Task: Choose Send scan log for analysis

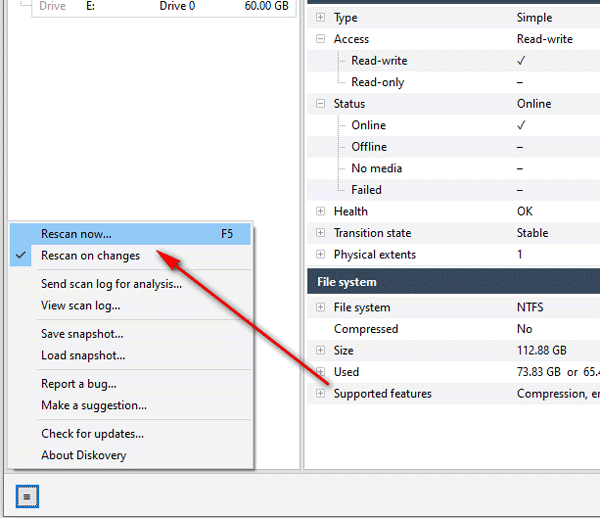Action: (111, 284)
